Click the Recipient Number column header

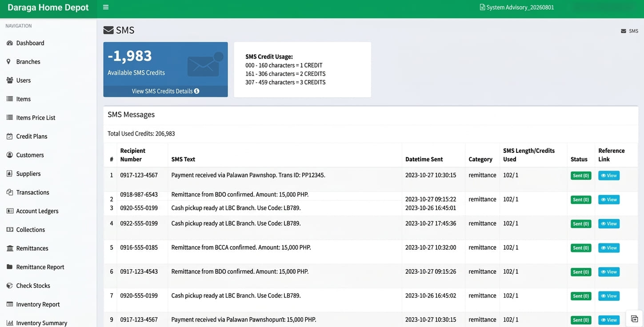[133, 155]
